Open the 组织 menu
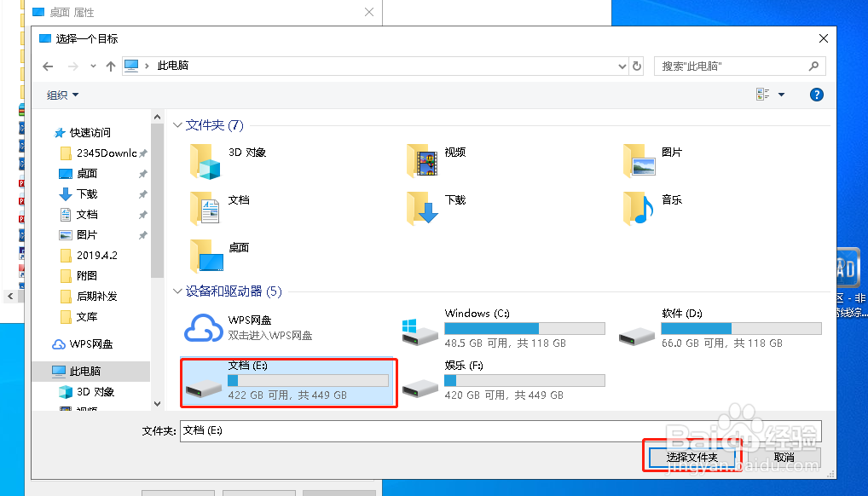The image size is (868, 496). tap(62, 95)
